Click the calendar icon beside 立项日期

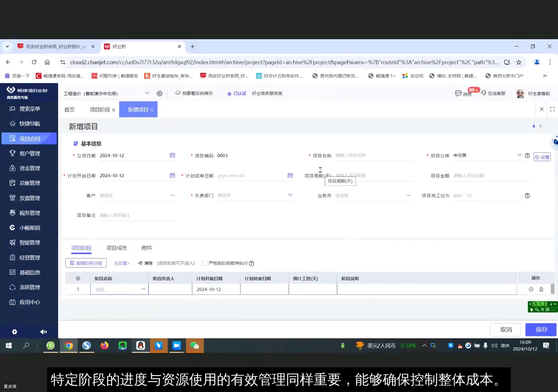click(172, 155)
